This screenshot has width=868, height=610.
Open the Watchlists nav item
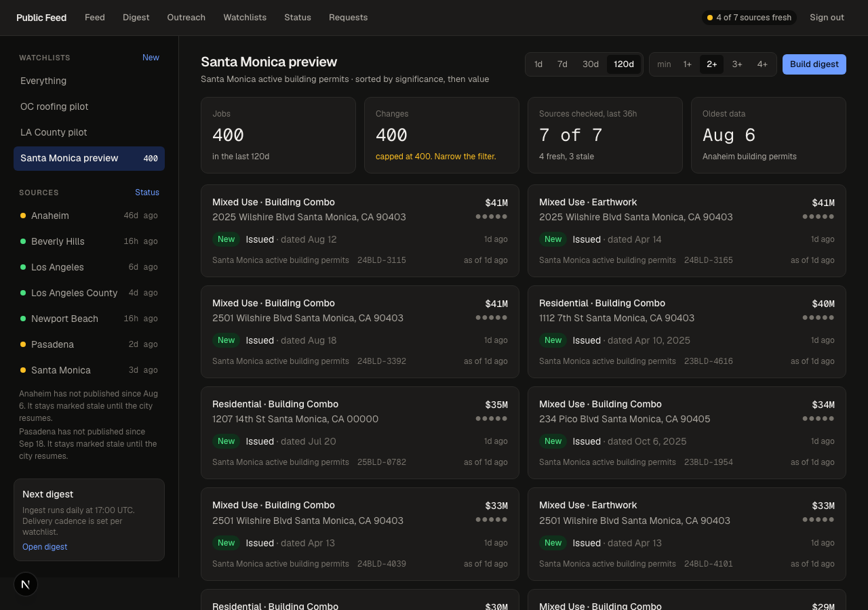(245, 18)
